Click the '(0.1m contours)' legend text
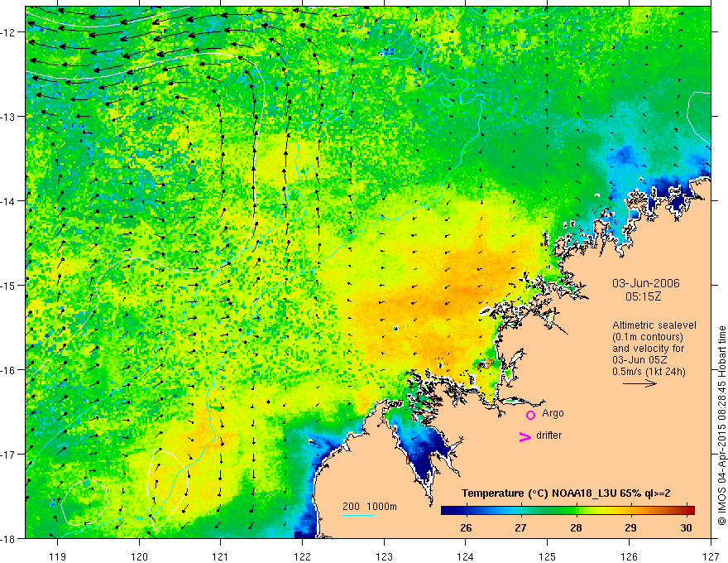 (x=648, y=337)
